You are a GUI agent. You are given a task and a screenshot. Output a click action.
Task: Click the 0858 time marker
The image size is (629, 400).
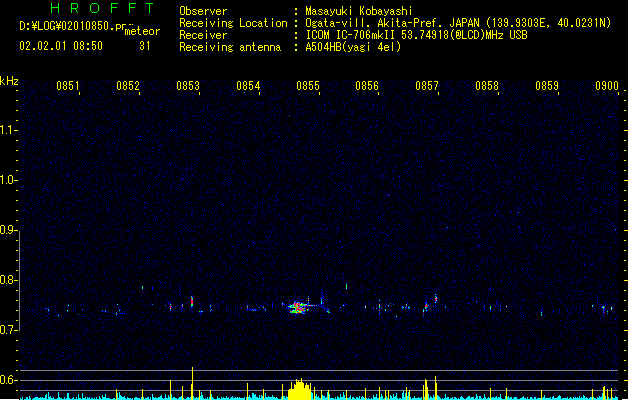[x=487, y=86]
